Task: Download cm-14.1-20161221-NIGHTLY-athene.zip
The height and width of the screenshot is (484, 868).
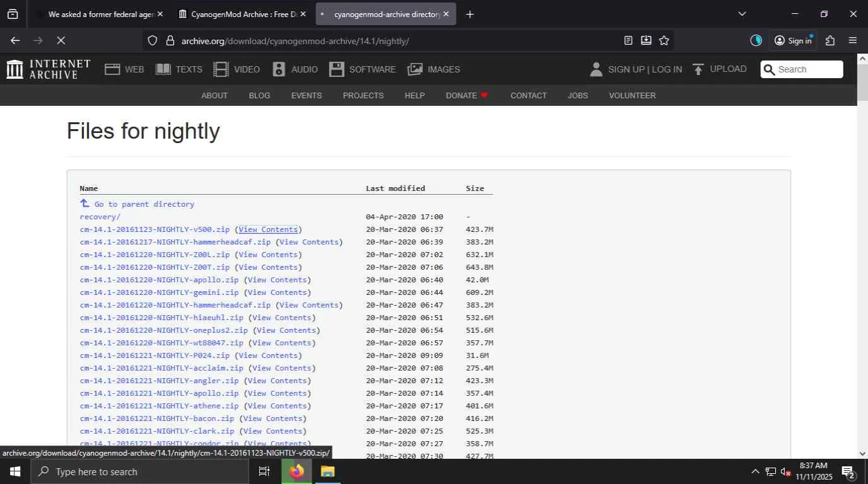Action: [x=159, y=406]
